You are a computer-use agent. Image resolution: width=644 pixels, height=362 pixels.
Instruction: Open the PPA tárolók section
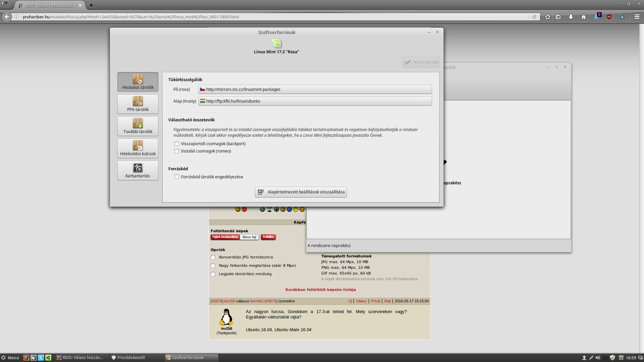click(x=138, y=104)
